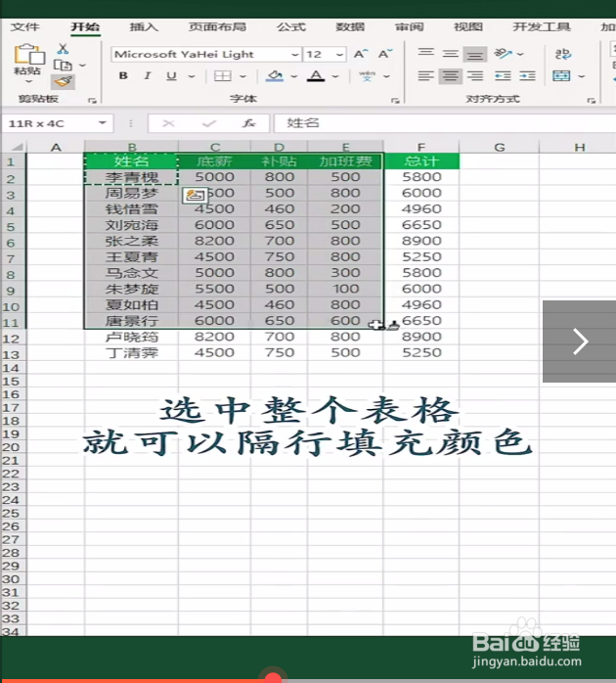616x683 pixels.
Task: Toggle bottom align button
Action: (475, 54)
